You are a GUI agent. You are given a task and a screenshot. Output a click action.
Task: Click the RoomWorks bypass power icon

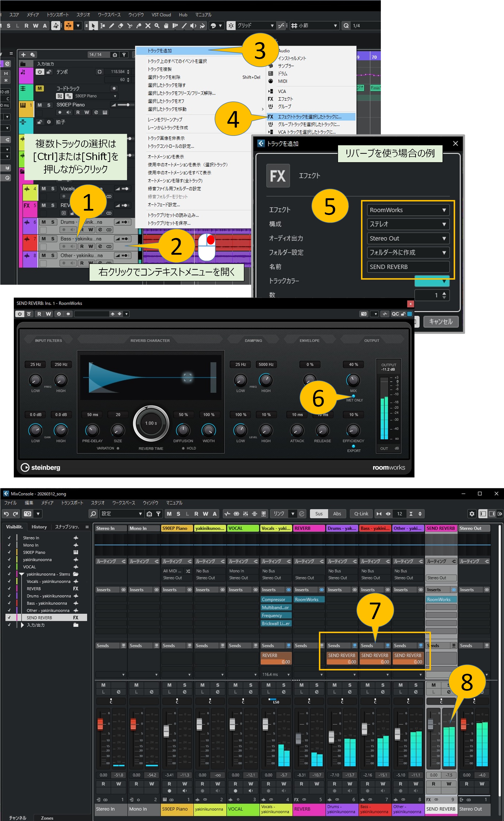20,314
